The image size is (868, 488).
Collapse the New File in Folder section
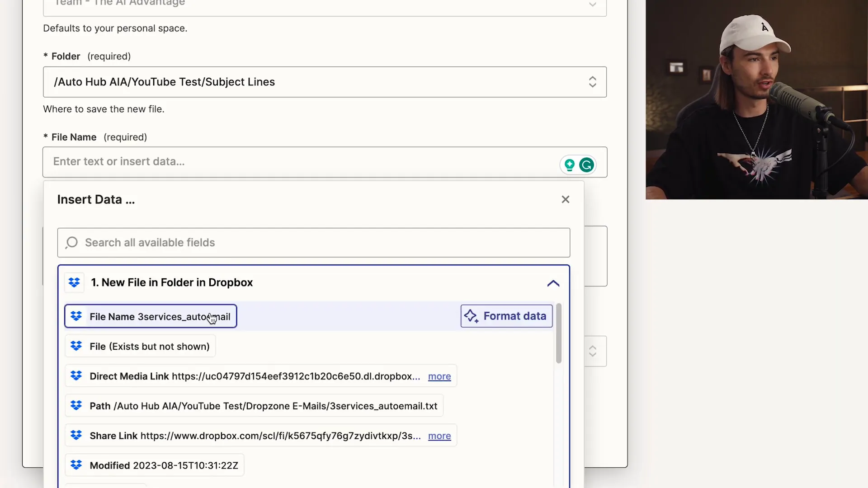point(553,283)
